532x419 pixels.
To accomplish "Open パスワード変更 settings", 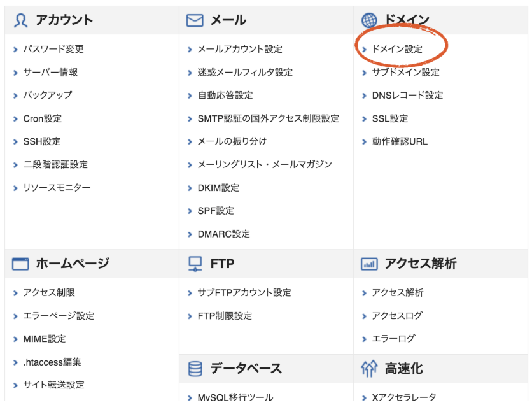I will [x=53, y=49].
